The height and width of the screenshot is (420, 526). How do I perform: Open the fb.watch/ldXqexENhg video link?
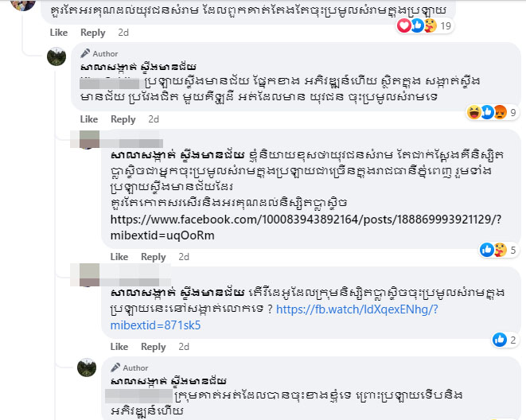(274, 317)
